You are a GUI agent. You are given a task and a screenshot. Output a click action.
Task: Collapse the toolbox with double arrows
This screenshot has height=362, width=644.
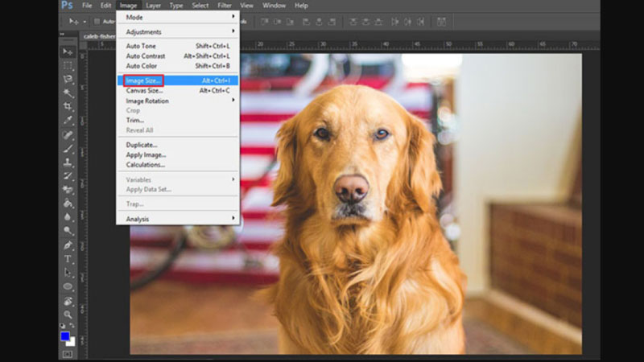pos(63,35)
